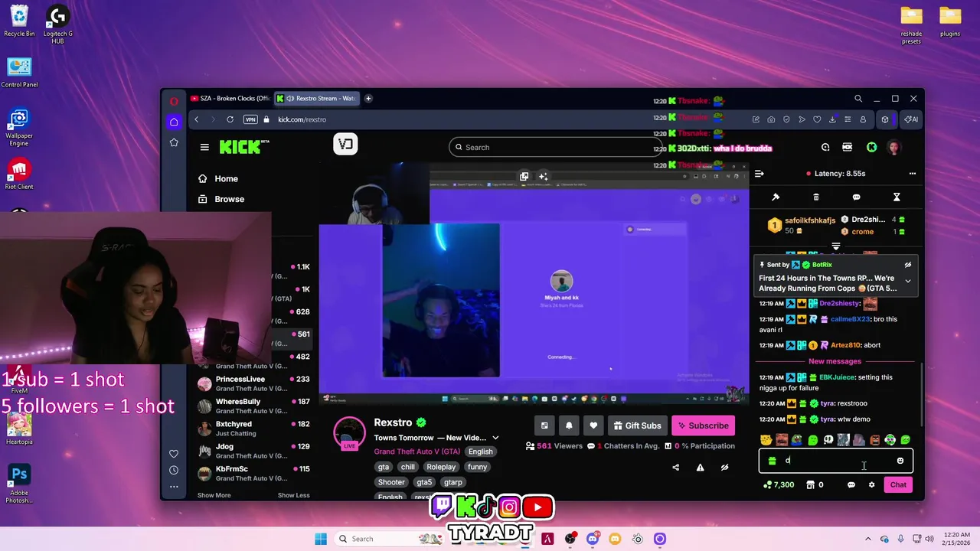
Task: Open sidebar three-dot more menu
Action: [174, 487]
